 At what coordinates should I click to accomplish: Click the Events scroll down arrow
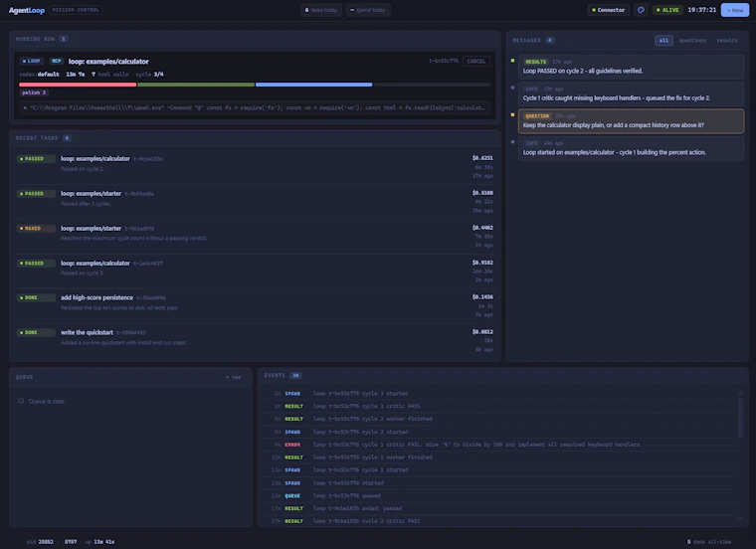[741, 518]
